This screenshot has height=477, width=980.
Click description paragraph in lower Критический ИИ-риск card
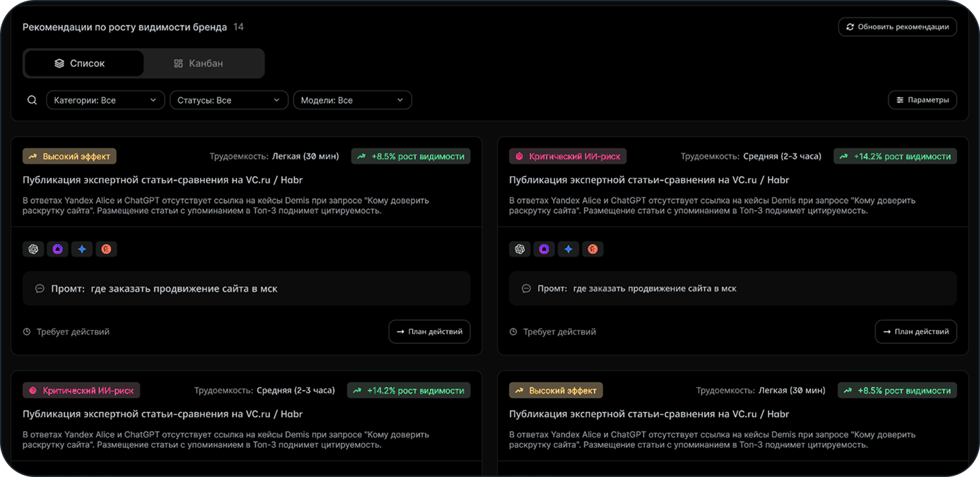226,439
